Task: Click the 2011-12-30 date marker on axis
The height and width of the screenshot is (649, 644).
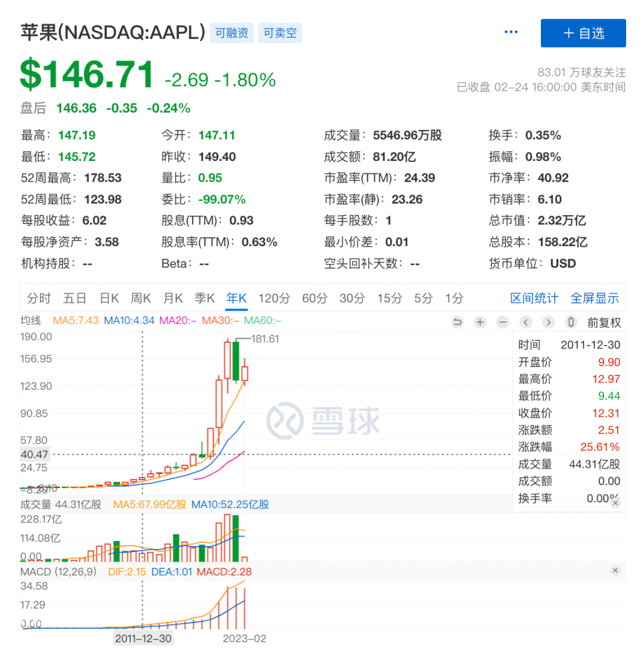Action: (x=143, y=639)
